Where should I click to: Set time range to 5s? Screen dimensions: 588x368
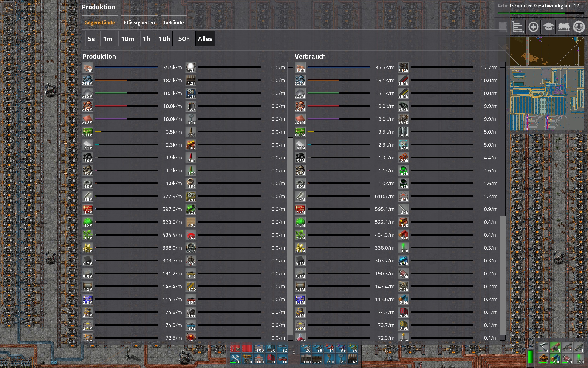91,39
